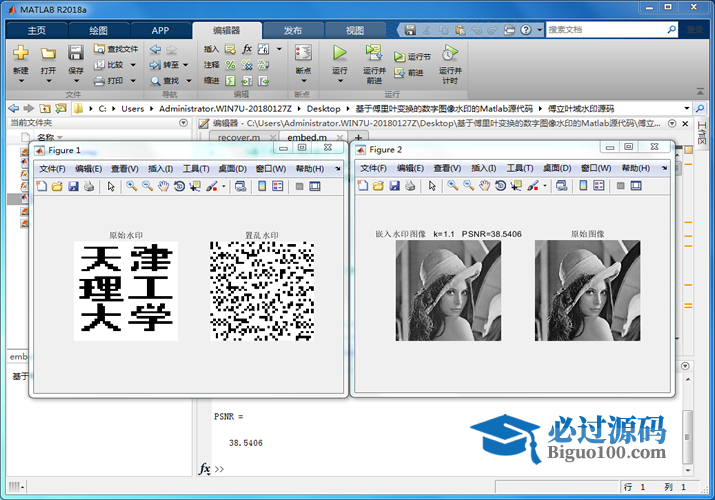The height and width of the screenshot is (500, 715).
Task: Open File (文件) menu in Figure 1
Action: coord(52,169)
